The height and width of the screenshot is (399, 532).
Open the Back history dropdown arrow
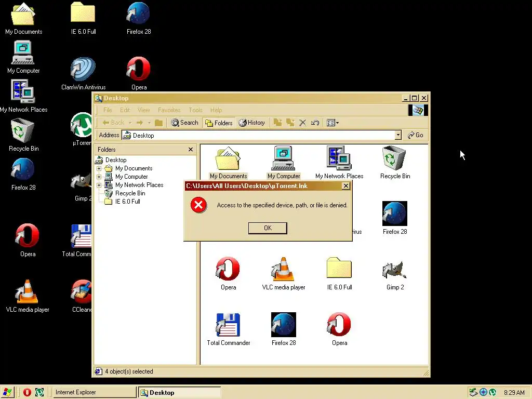click(x=130, y=123)
